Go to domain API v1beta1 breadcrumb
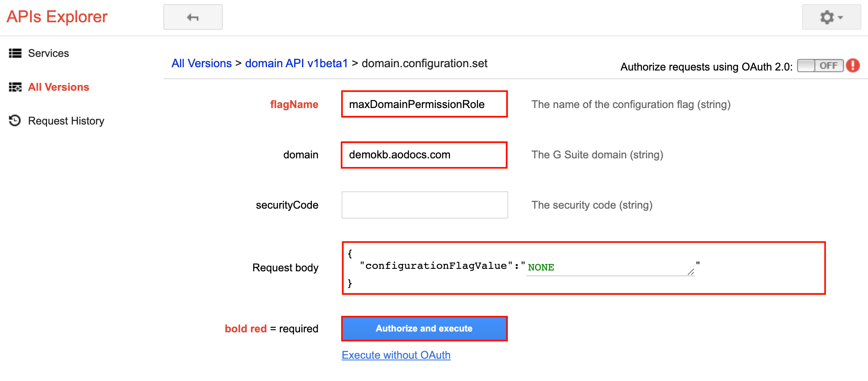The image size is (868, 381). [296, 63]
